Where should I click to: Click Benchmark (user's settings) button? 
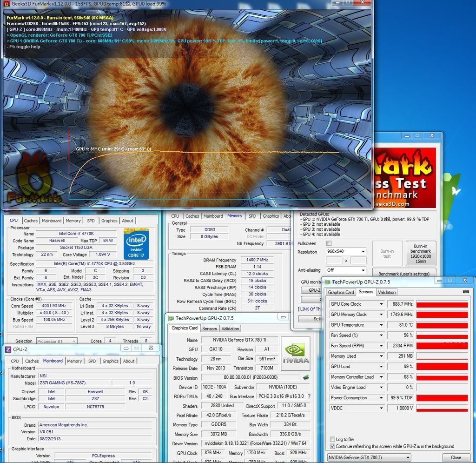[404, 274]
